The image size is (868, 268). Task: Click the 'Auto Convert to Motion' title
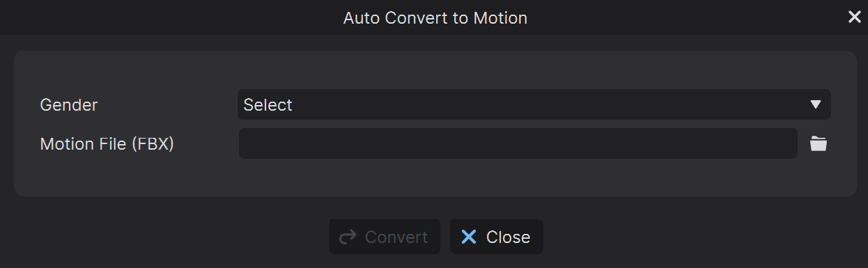click(435, 18)
